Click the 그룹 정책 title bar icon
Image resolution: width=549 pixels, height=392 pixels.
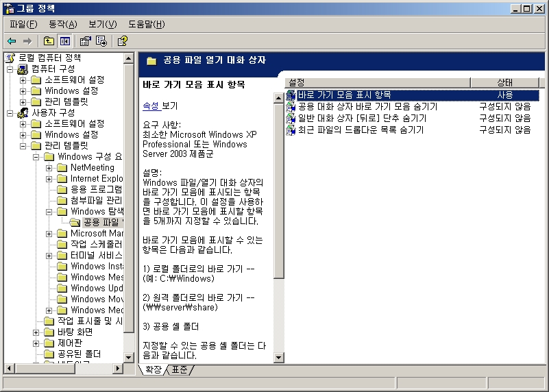(x=10, y=8)
